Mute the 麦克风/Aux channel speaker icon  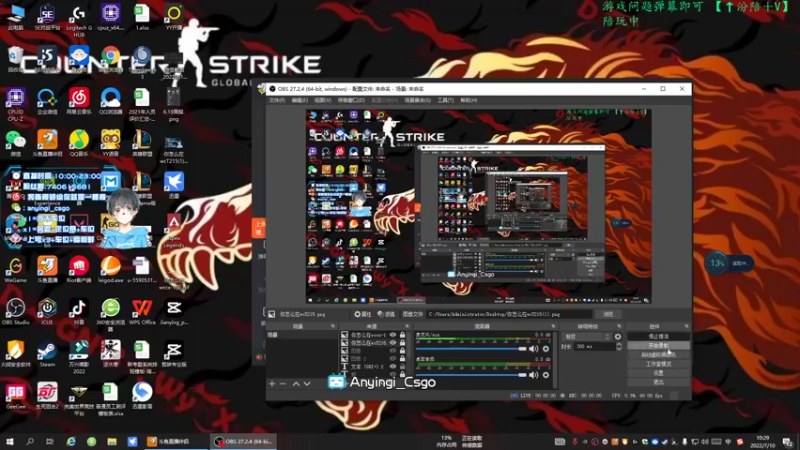point(534,349)
